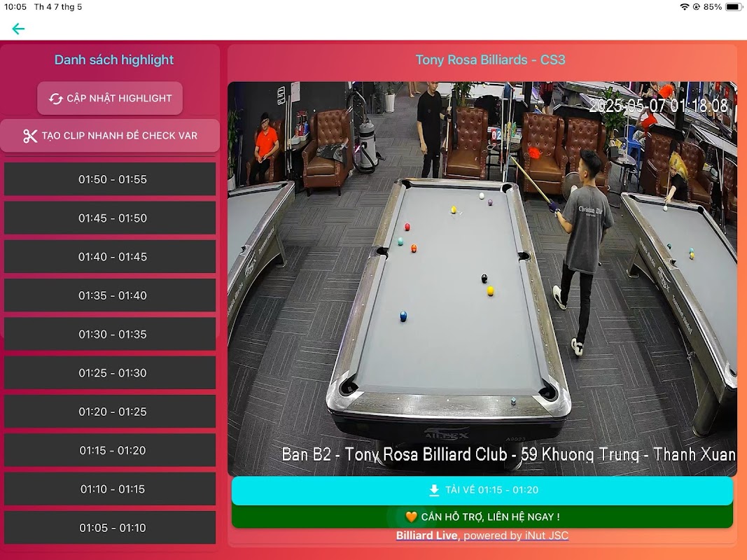Viewport: 747px width, 560px height.
Task: Tap the 10:05 clock in status bar
Action: (15, 7)
